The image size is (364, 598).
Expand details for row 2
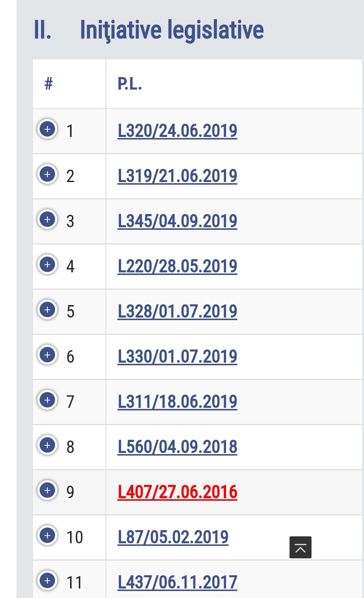coord(47,174)
